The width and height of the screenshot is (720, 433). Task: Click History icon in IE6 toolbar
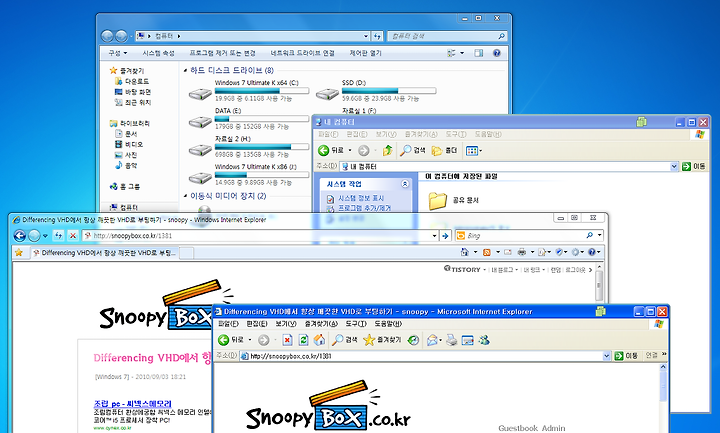[x=413, y=340]
